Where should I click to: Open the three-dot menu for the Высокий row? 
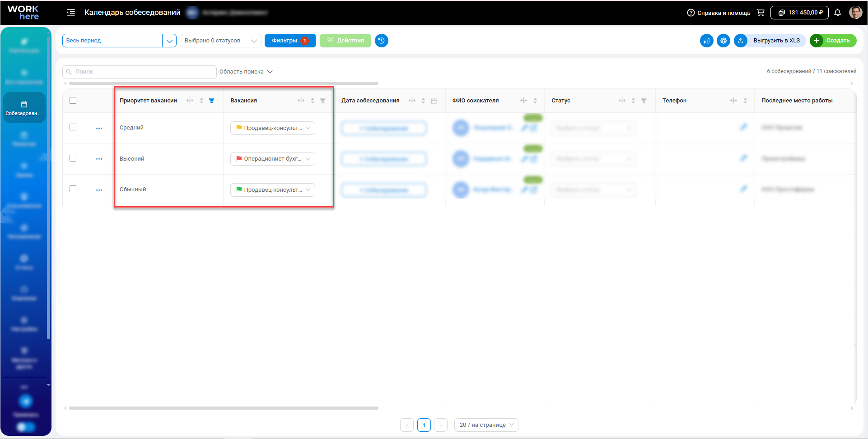(x=99, y=159)
